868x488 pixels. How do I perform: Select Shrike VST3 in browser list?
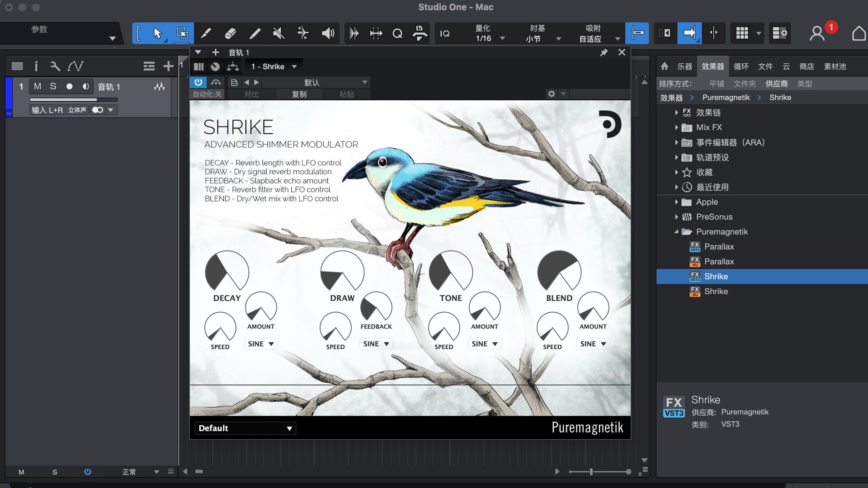[x=762, y=277]
